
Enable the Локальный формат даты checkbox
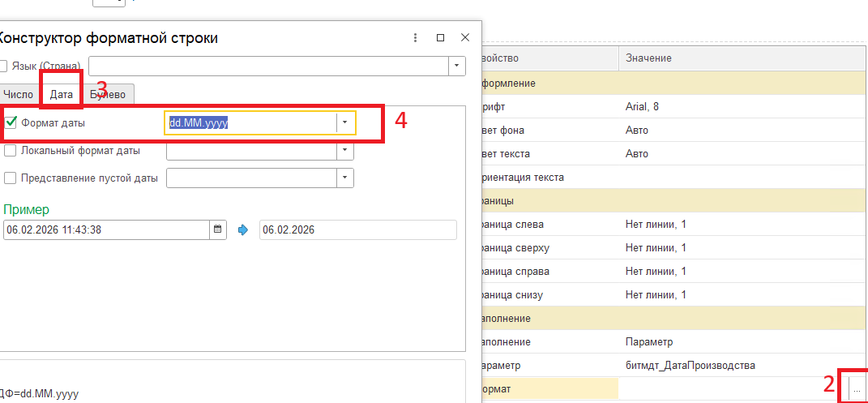(11, 150)
